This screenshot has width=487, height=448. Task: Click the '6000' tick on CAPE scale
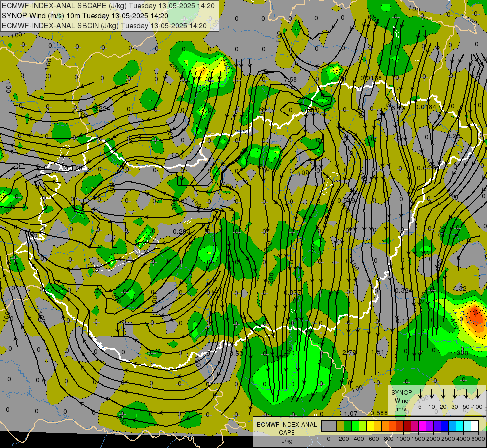pos(478,439)
